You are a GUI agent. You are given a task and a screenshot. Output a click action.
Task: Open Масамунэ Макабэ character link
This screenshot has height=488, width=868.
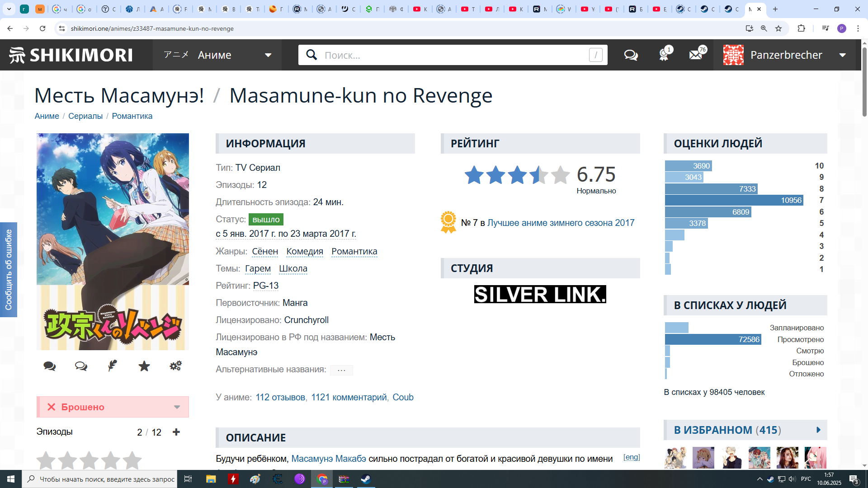329,459
